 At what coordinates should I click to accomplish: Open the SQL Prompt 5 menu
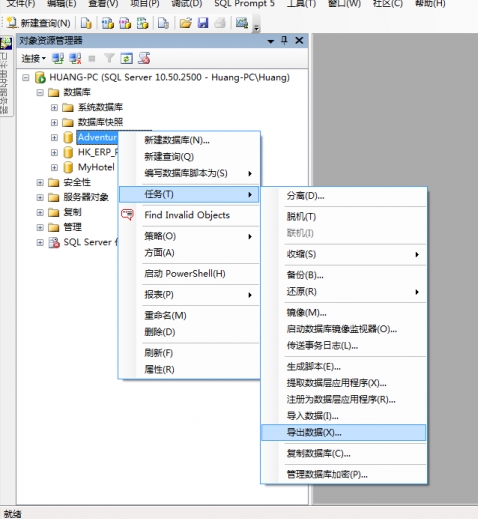pyautogui.click(x=244, y=4)
